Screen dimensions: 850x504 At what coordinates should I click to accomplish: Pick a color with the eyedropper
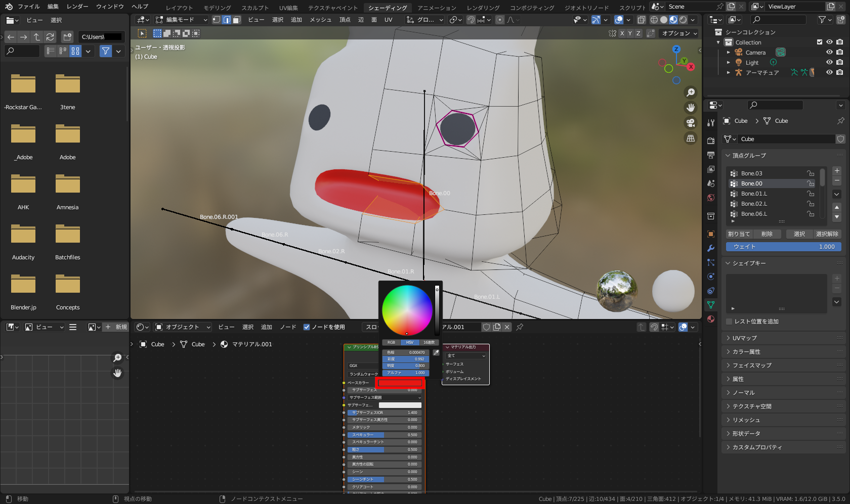tap(436, 352)
